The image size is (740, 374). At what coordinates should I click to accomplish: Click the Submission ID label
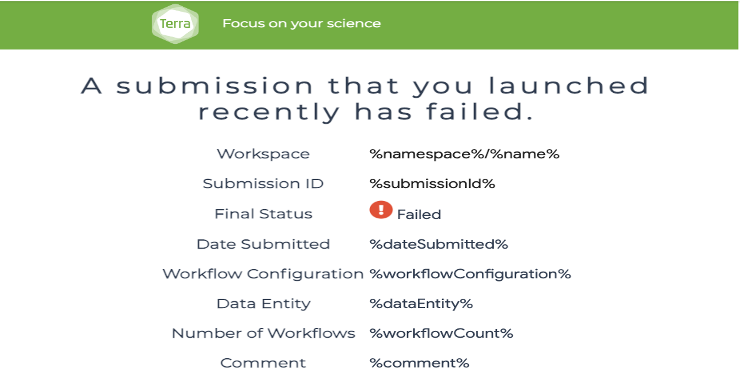263,184
